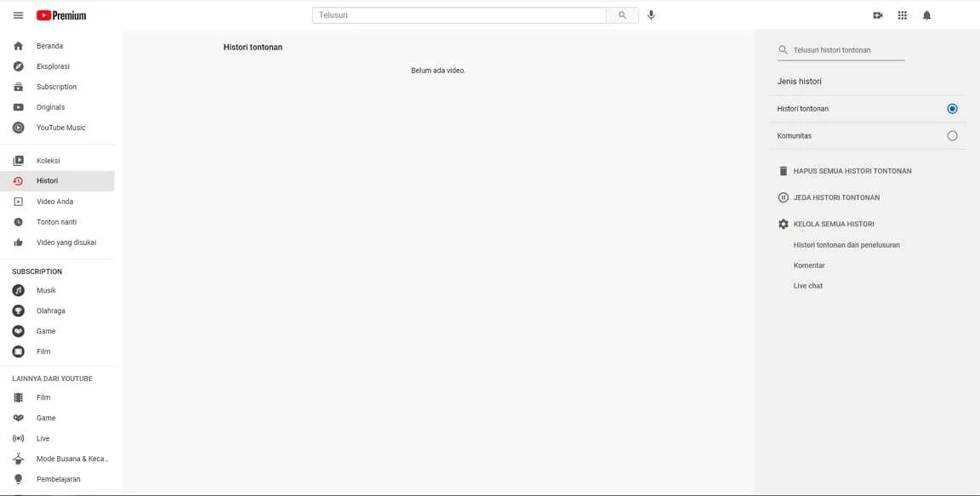Open the Olahraga subscription channel
The image size is (980, 496).
pos(57,311)
